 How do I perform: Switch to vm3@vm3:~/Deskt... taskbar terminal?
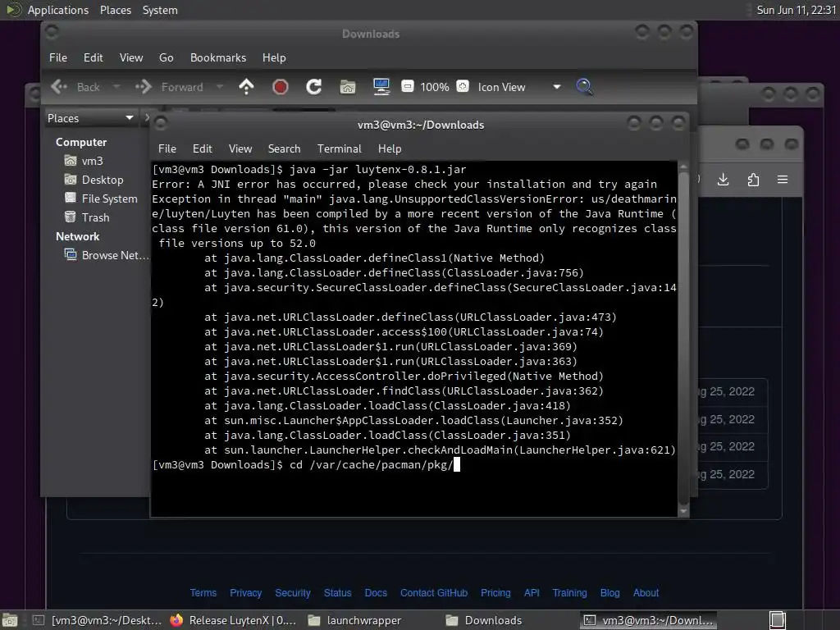click(97, 620)
